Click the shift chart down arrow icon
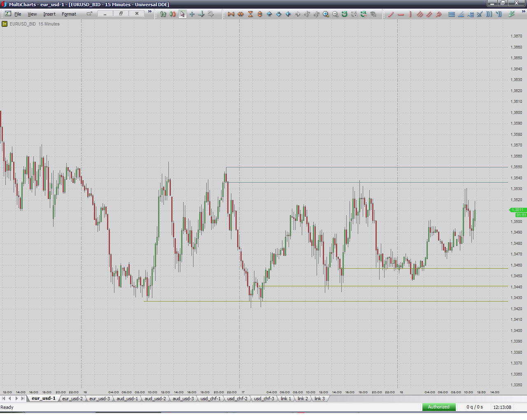This screenshot has height=420, width=527. coord(279,14)
